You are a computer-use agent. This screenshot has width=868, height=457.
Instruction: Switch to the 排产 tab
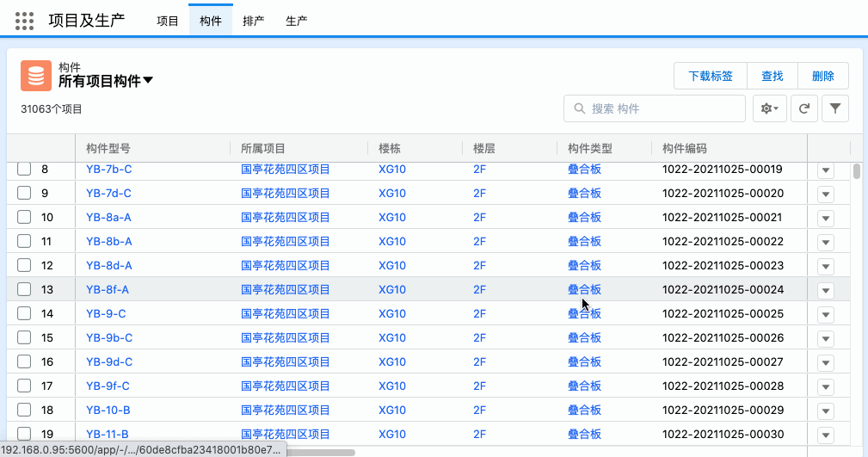pos(254,21)
